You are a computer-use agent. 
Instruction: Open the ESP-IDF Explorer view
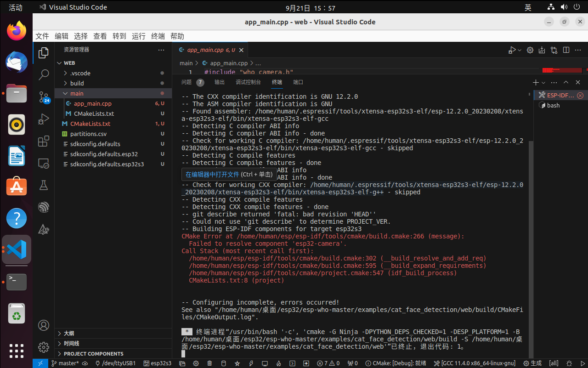[44, 207]
